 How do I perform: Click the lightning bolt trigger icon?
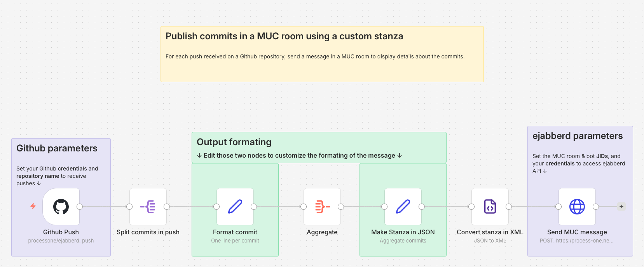click(x=33, y=206)
